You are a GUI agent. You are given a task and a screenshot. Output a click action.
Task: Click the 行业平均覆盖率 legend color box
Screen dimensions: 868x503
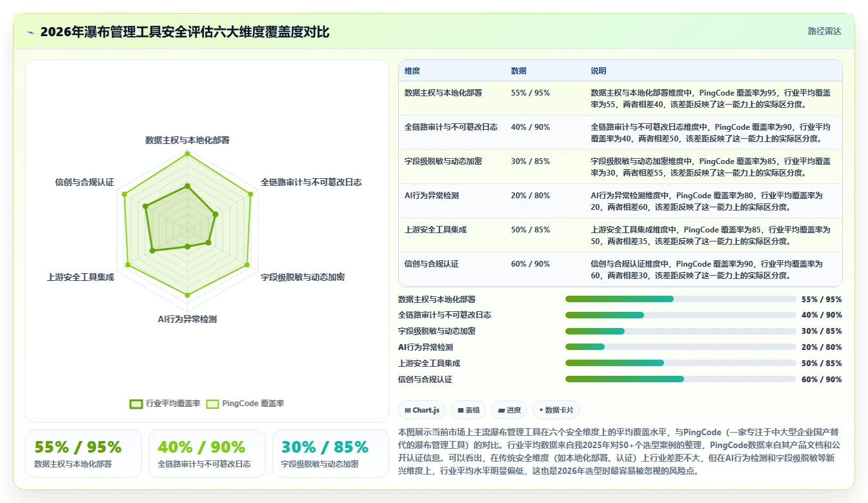(136, 404)
